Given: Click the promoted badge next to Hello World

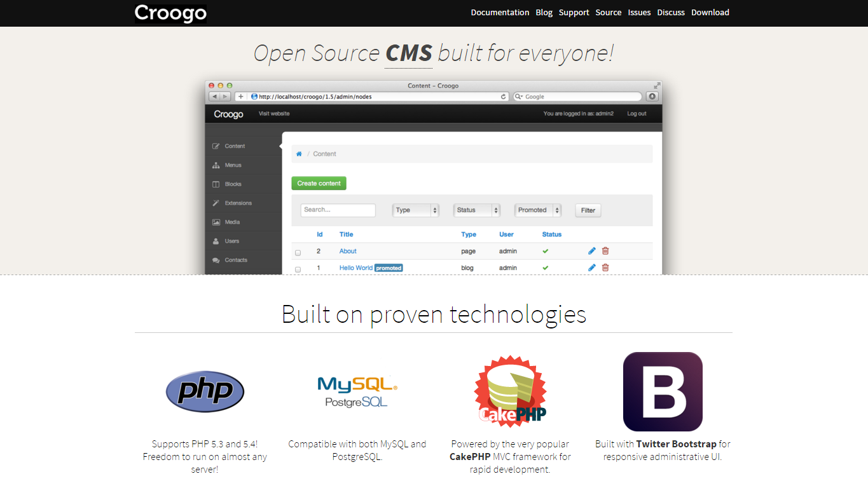Looking at the screenshot, I should (x=389, y=268).
